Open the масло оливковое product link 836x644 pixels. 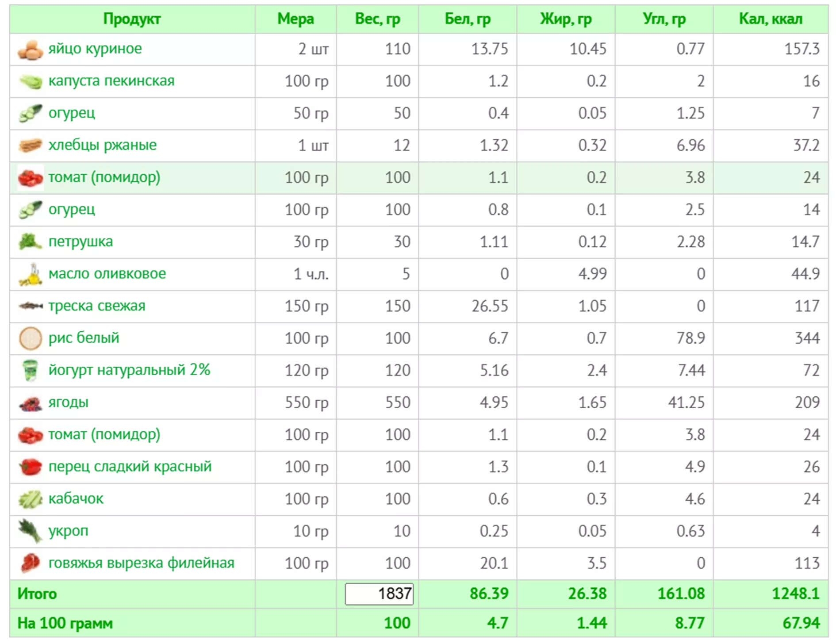coord(107,274)
